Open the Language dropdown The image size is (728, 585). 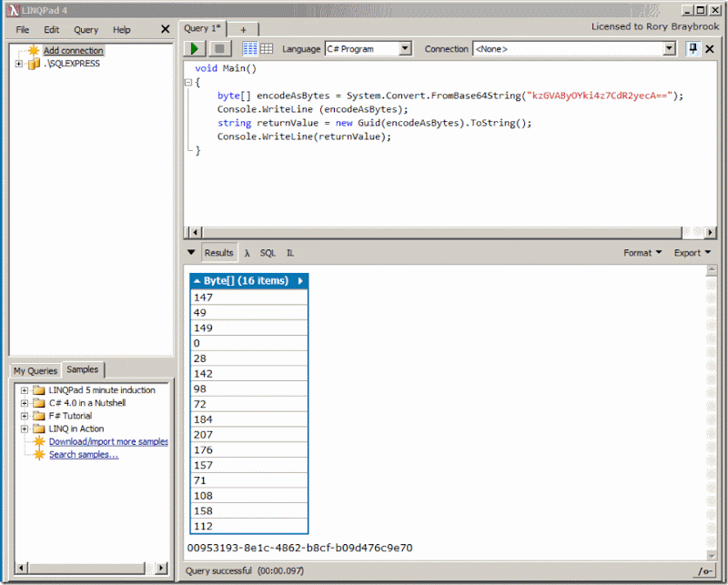405,49
